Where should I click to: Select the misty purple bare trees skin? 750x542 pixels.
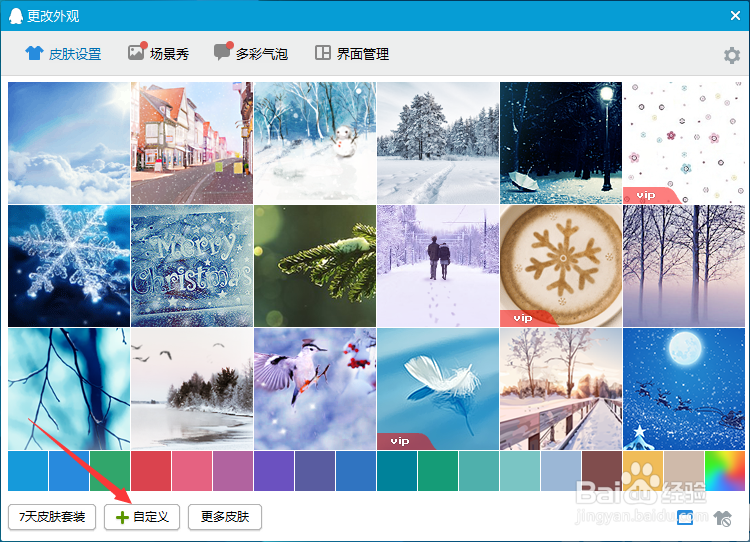click(x=684, y=266)
